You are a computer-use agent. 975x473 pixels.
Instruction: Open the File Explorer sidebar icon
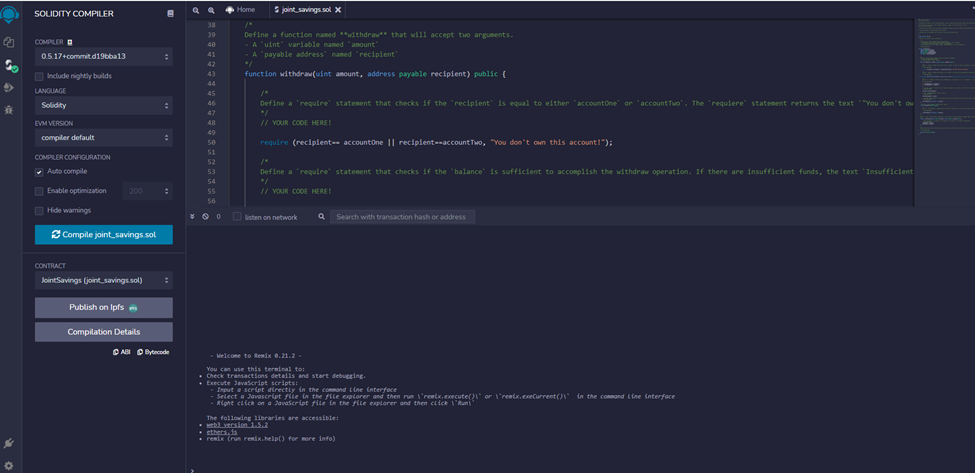point(9,42)
